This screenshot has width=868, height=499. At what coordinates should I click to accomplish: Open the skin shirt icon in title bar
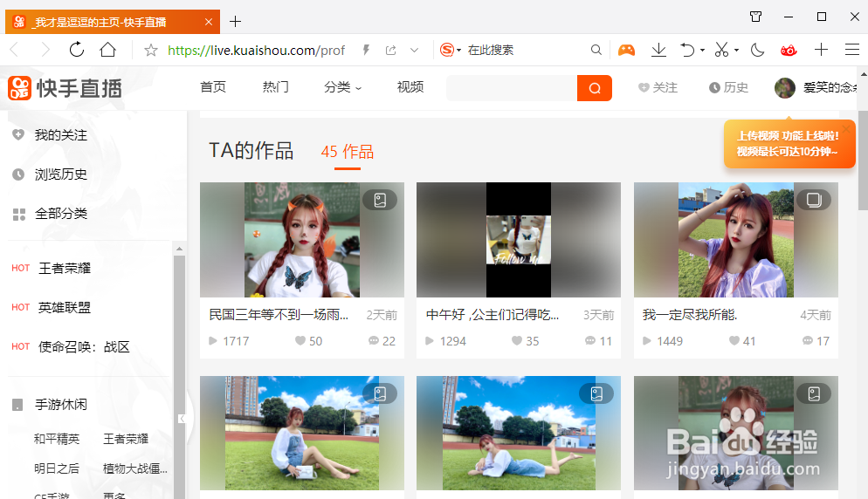click(x=755, y=17)
